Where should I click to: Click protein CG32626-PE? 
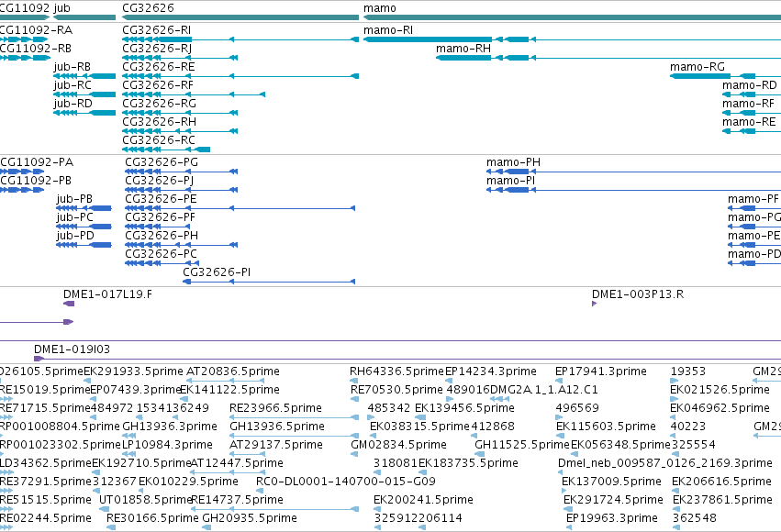[161, 199]
